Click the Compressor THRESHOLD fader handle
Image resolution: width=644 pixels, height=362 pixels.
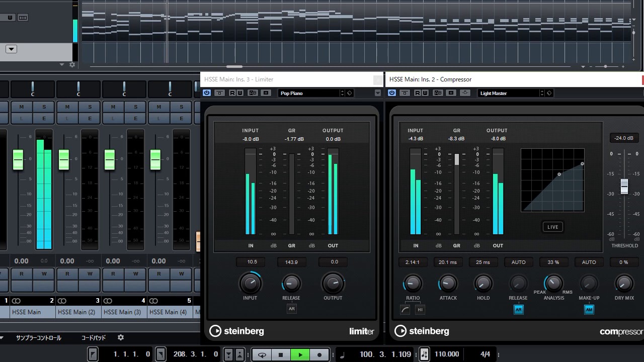point(624,186)
